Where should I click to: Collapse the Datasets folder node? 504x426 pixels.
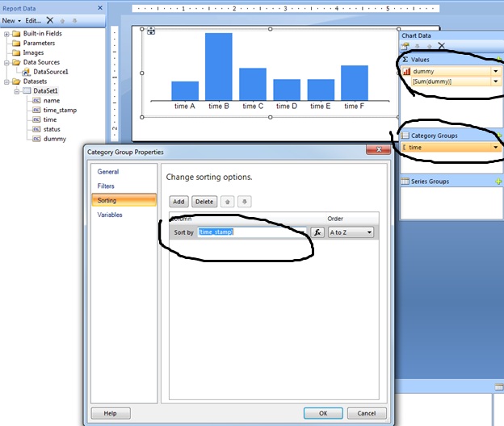(6, 81)
